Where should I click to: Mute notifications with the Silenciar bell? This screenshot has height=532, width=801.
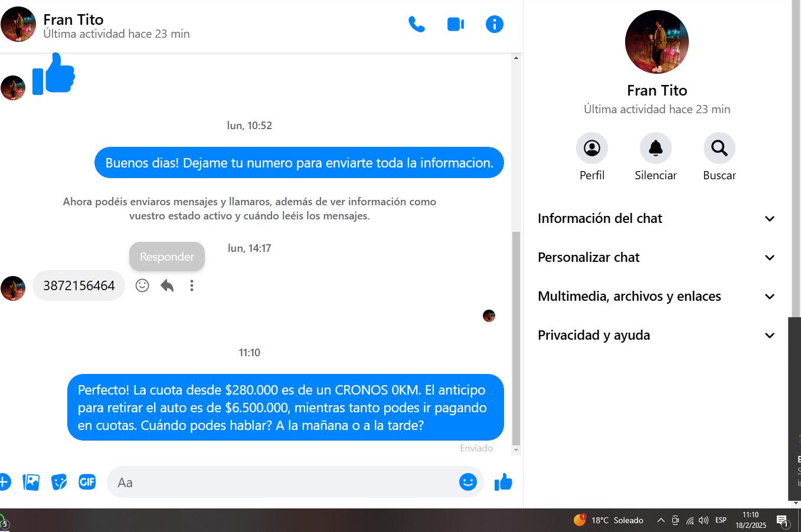tap(656, 148)
